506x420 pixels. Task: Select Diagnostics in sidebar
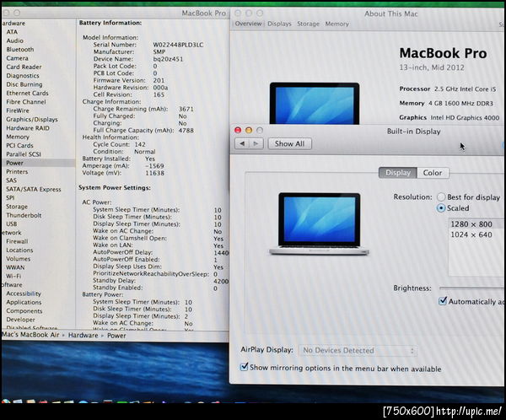pos(23,76)
